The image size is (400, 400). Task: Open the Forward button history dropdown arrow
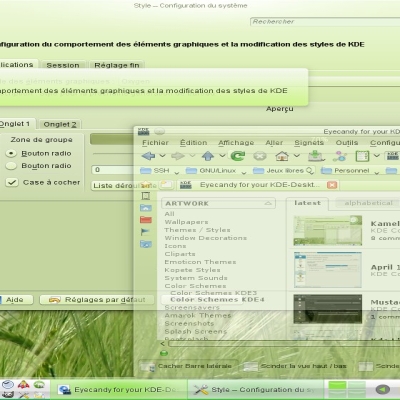coord(192,156)
